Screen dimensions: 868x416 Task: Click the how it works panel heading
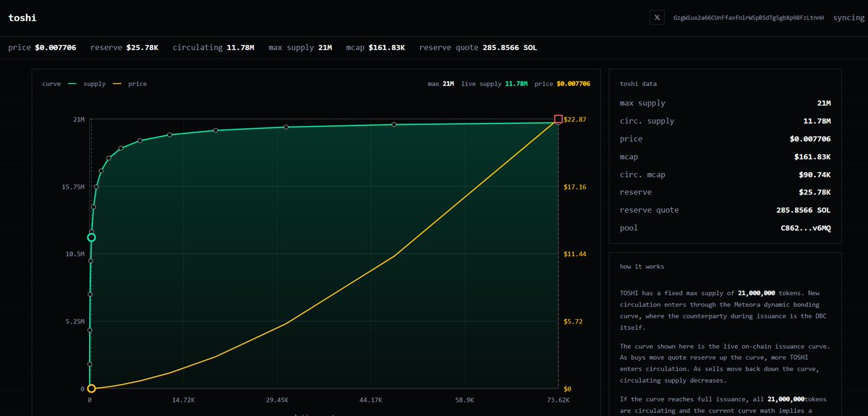pos(642,267)
